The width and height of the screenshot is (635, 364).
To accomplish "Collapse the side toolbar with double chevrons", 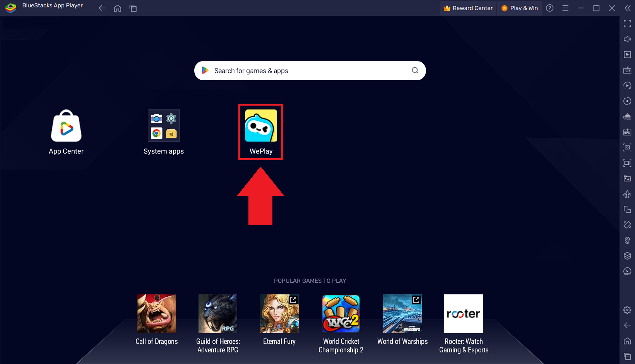I will [x=628, y=8].
